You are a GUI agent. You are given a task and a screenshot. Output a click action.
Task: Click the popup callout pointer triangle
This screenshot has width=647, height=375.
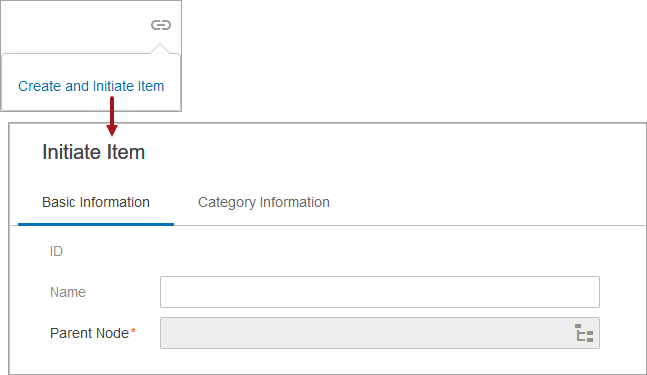click(x=160, y=49)
